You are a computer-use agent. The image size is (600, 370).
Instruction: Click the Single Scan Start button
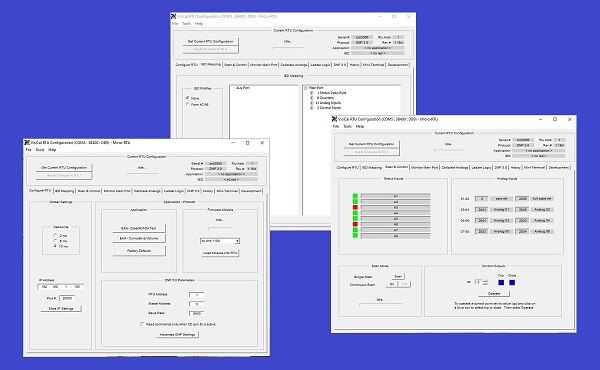(x=398, y=276)
